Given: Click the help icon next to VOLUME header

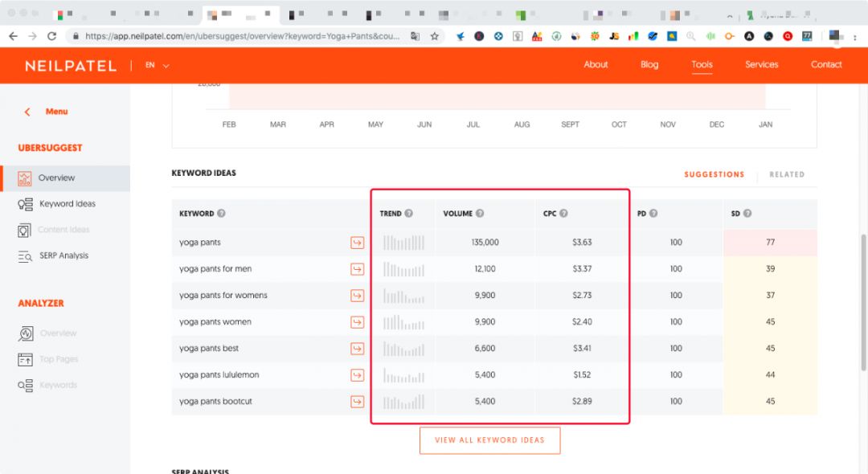Looking at the screenshot, I should coord(480,213).
